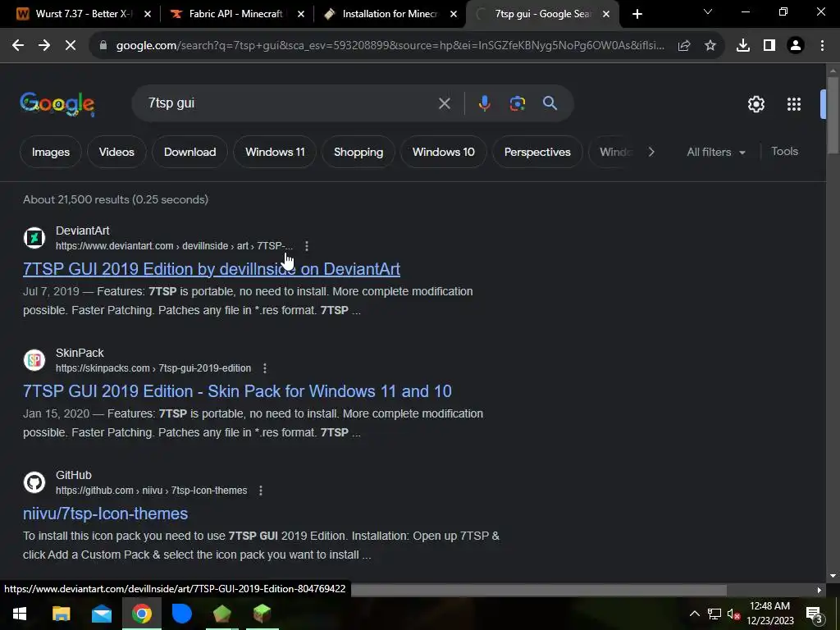Screen dimensions: 840x630
Task: Click the deviantart.com breadcrumb URL
Action: [174, 246]
